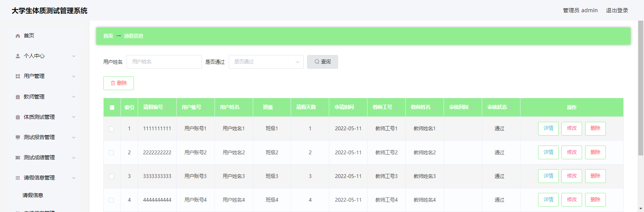Expand the 测试成绩管理 menu chevron
Screen dimensions: 644x212
[74, 158]
